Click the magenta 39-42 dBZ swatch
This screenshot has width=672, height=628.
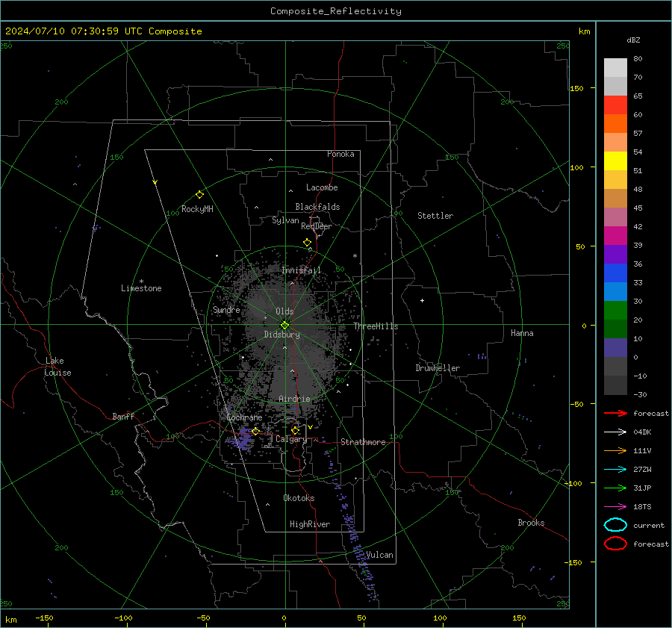pyautogui.click(x=615, y=235)
